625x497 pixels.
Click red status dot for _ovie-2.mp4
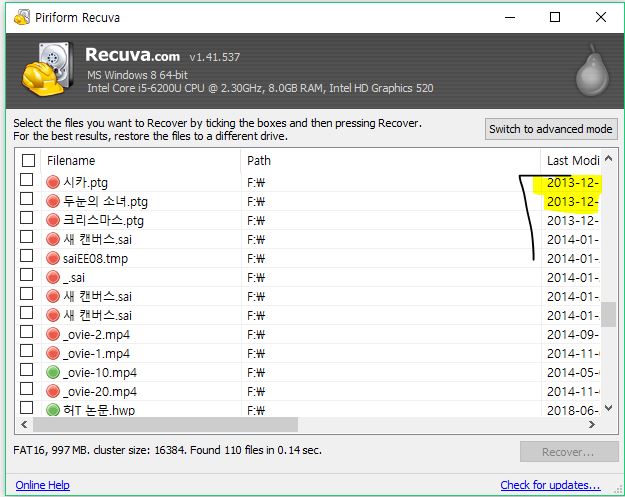tap(53, 334)
